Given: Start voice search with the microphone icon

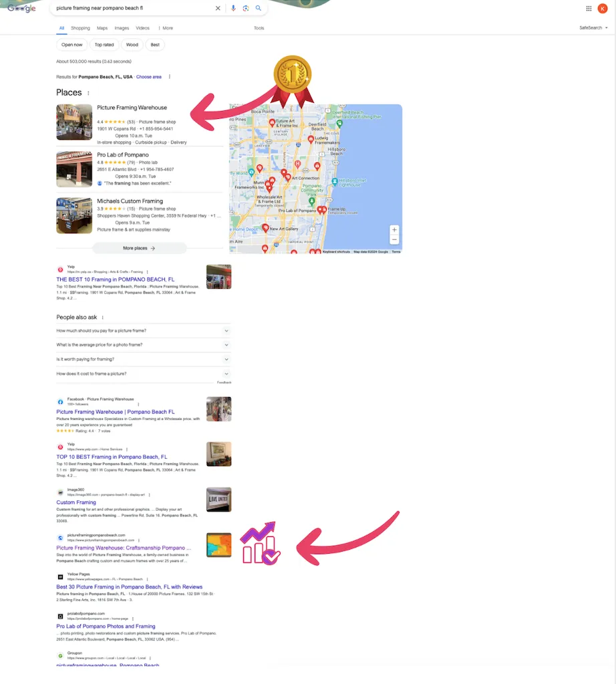Looking at the screenshot, I should 233,8.
